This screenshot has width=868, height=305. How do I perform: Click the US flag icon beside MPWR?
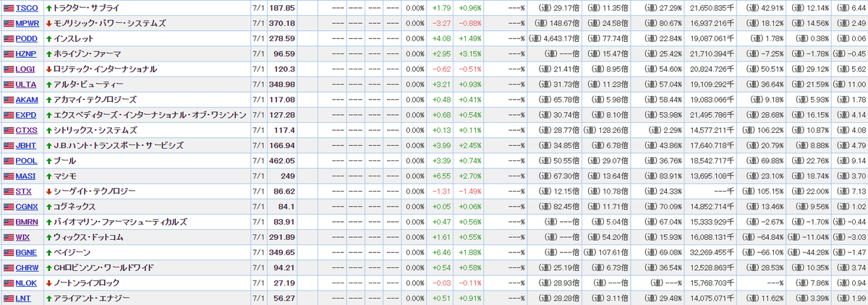point(9,23)
